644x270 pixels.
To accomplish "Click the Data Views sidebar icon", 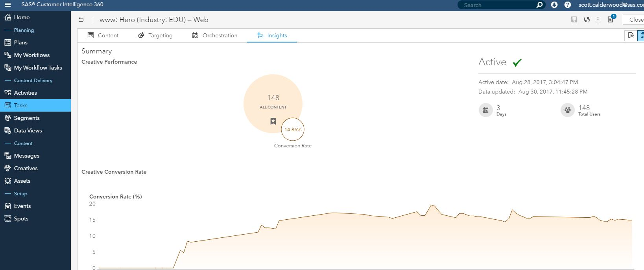I will tap(7, 130).
